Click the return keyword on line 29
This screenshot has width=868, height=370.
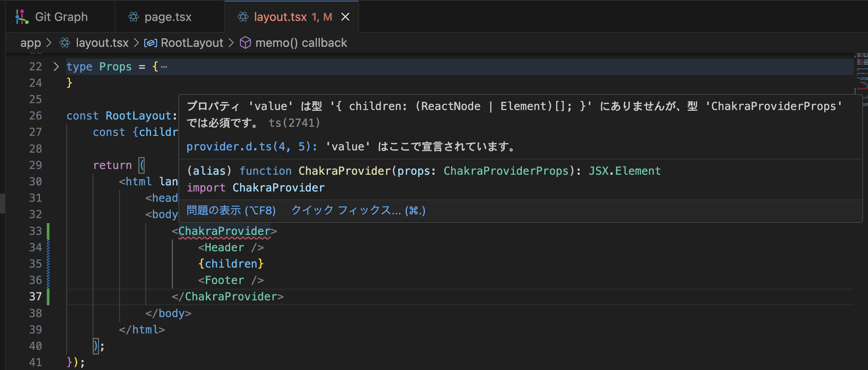click(x=112, y=165)
